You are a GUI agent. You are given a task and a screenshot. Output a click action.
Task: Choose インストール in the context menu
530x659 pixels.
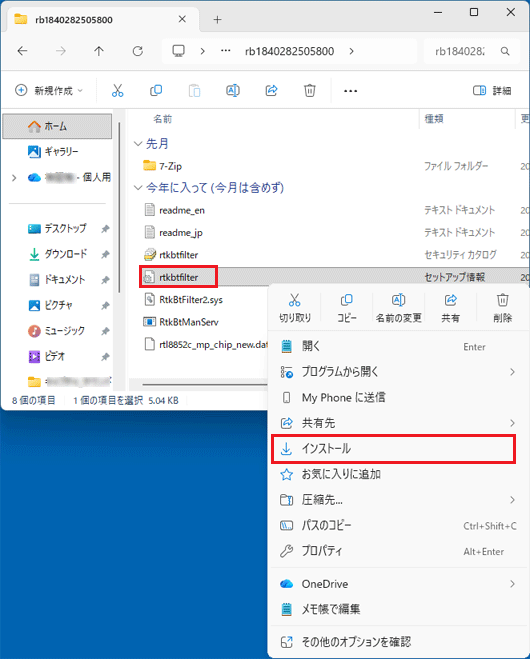click(x=393, y=449)
